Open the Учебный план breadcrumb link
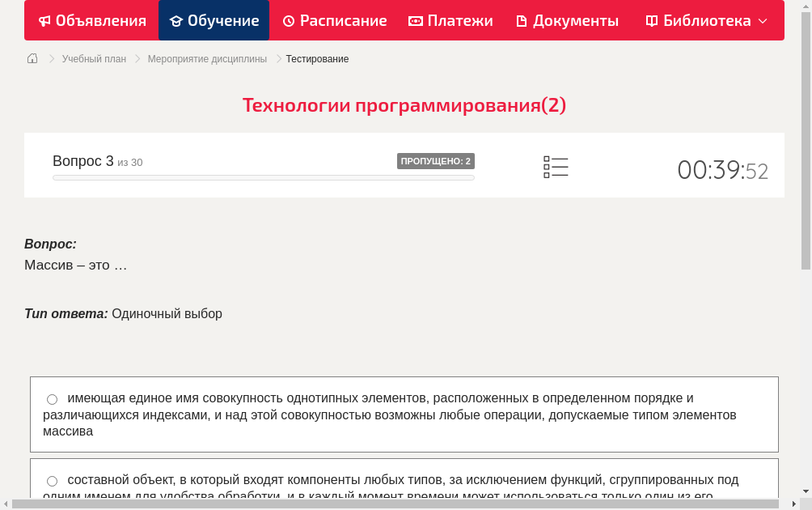The image size is (812, 510). point(95,58)
